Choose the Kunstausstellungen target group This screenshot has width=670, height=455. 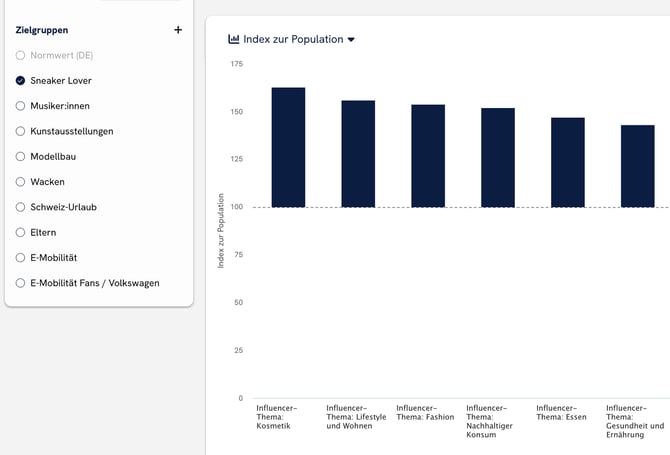click(21, 131)
